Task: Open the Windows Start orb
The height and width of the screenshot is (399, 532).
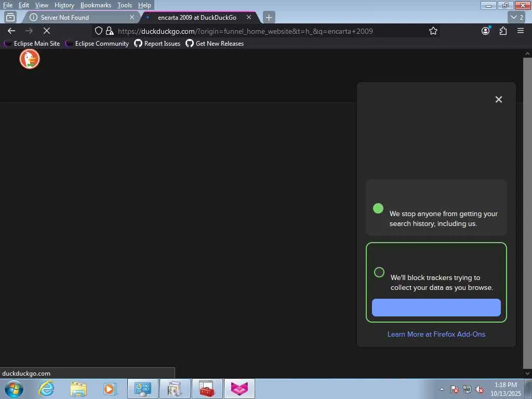Action: (x=14, y=389)
